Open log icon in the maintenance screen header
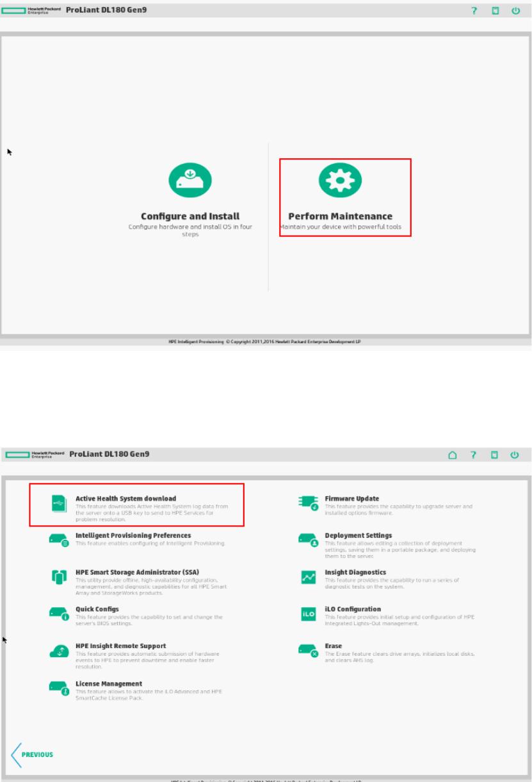Image resolution: width=532 pixels, height=782 pixels. pos(495,455)
